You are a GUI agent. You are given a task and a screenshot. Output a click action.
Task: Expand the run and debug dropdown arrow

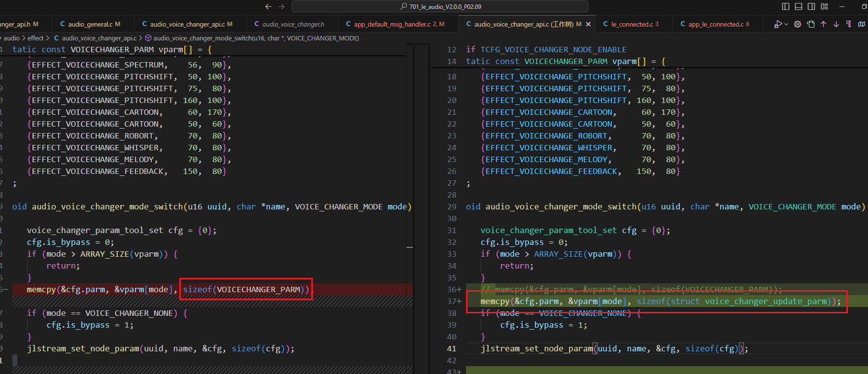786,24
